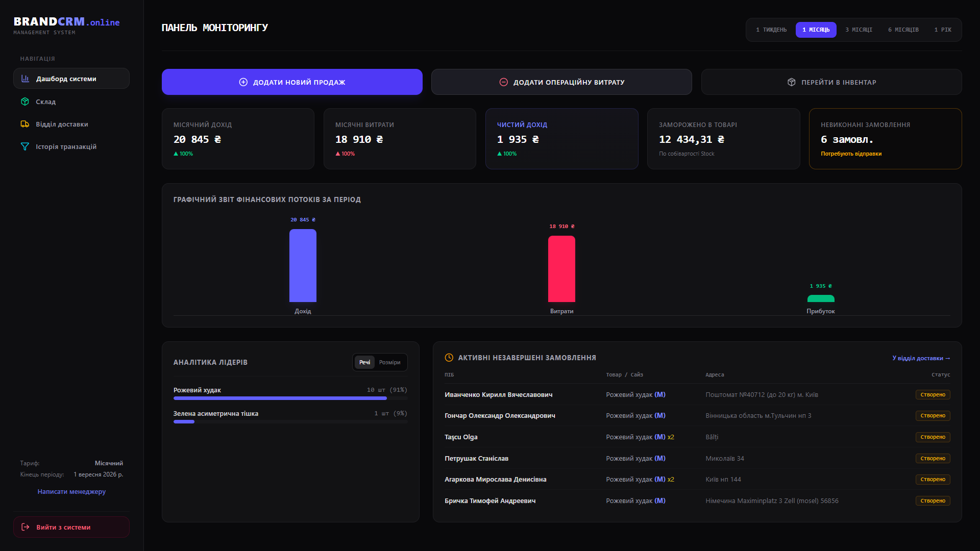Set the period to 1 рік

coord(943,30)
